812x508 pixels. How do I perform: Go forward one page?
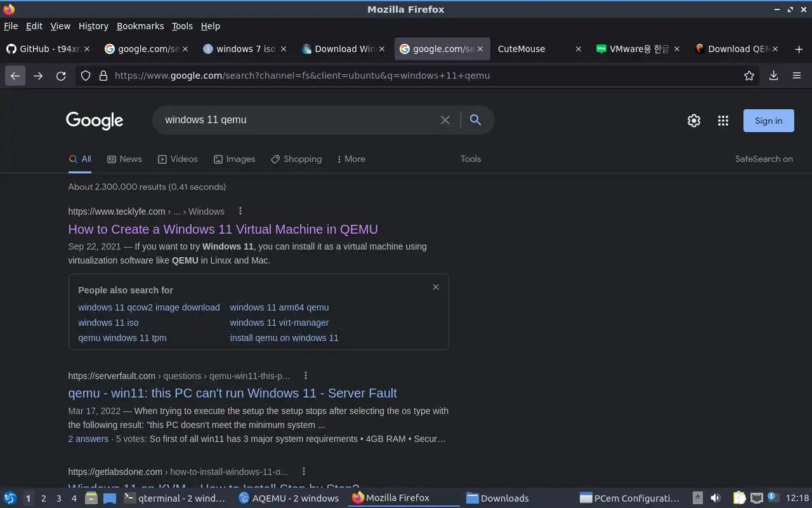[38, 76]
